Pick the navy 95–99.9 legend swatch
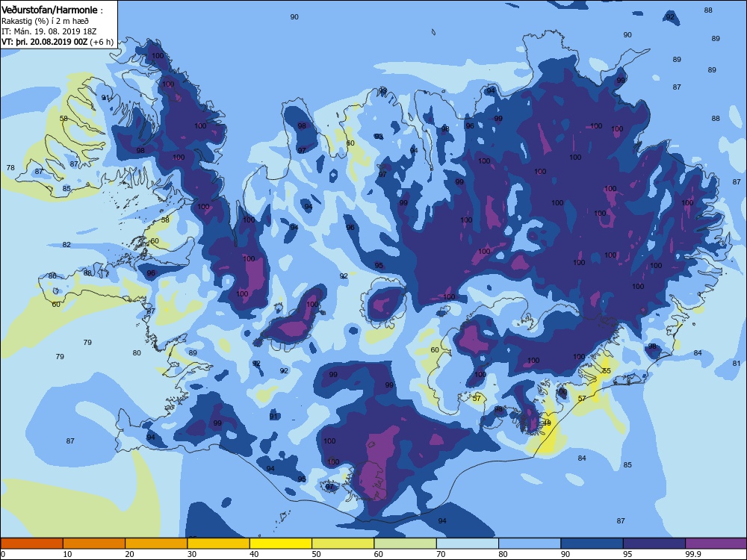The width and height of the screenshot is (747, 560). tap(654, 544)
